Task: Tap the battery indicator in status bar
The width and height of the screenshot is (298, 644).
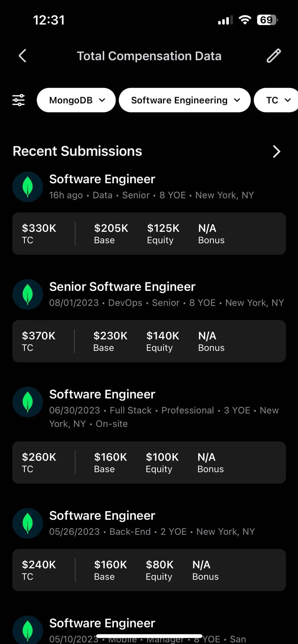Action: click(x=267, y=20)
